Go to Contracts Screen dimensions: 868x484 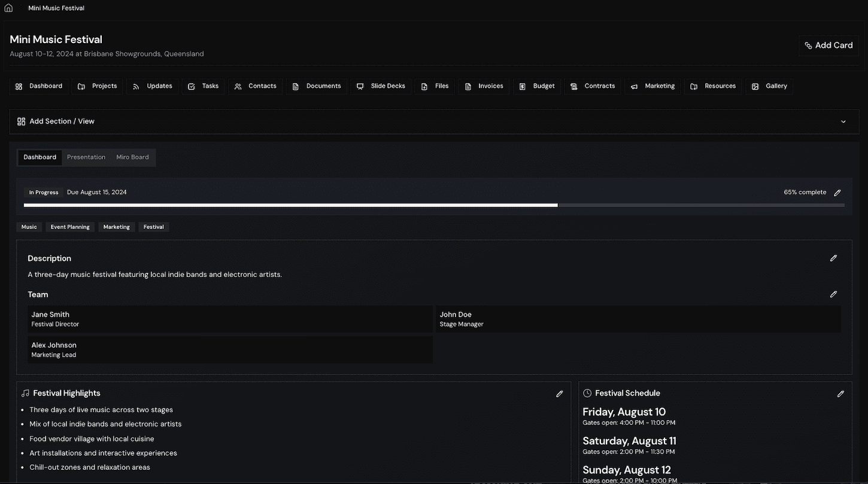pos(593,86)
